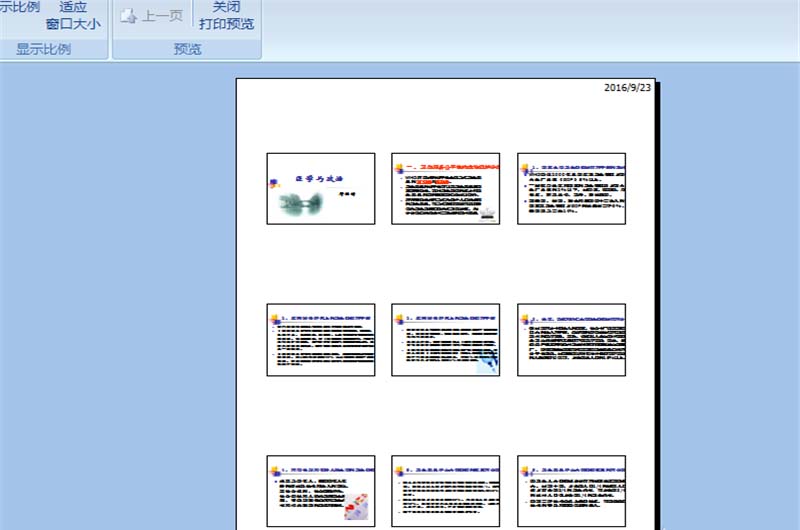Open the 显示比例 zoom button at top
This screenshot has width=800, height=530.
click(x=20, y=8)
